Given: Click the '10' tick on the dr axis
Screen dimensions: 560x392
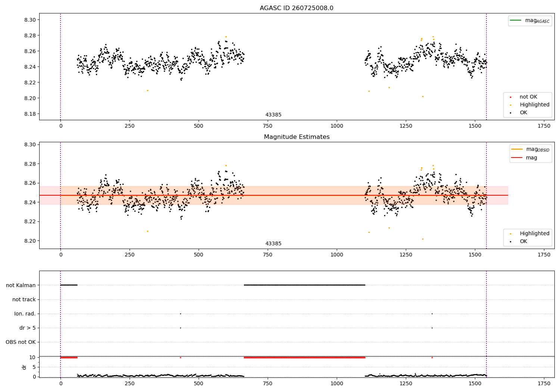Looking at the screenshot, I should tap(32, 357).
